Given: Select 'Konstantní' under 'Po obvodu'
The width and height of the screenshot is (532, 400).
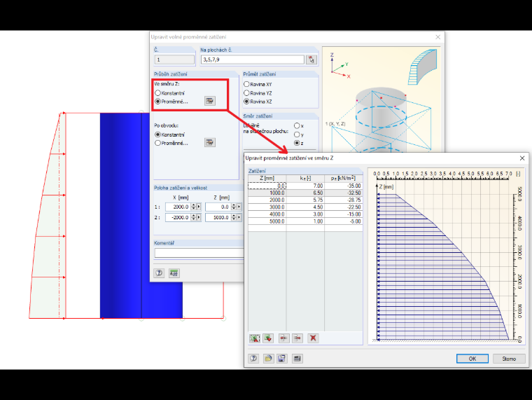Looking at the screenshot, I should point(157,135).
